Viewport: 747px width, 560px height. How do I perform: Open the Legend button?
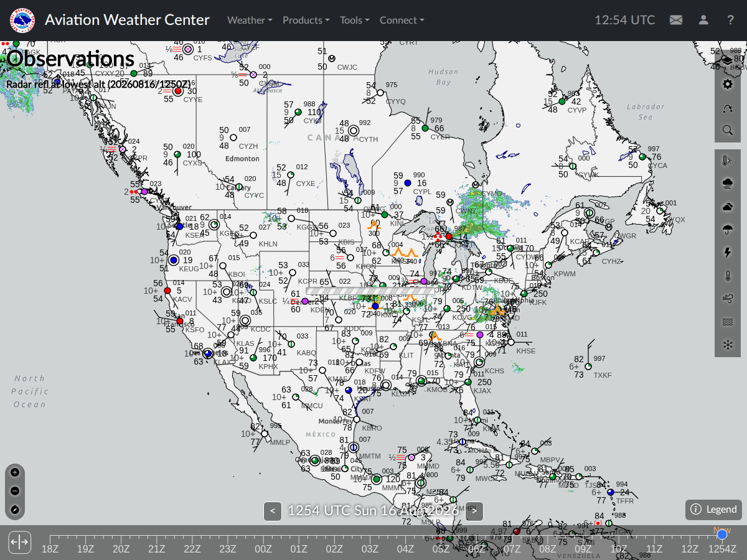[714, 510]
